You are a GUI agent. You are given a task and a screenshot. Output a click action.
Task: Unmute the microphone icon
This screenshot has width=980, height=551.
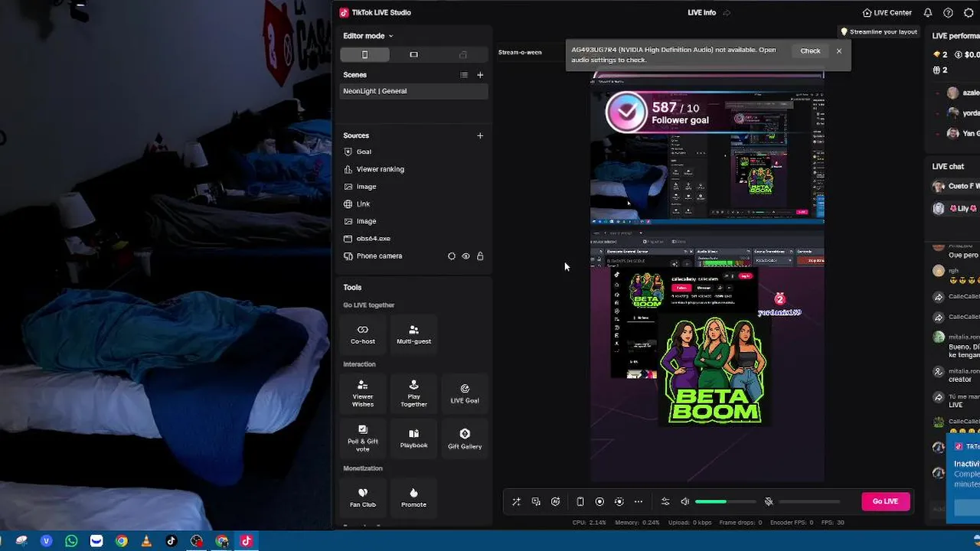point(769,502)
